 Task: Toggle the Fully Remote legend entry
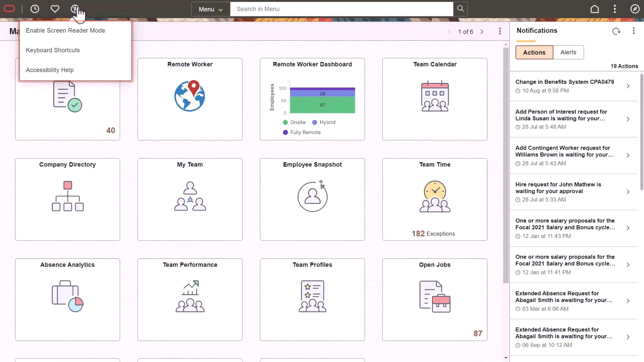coord(301,132)
